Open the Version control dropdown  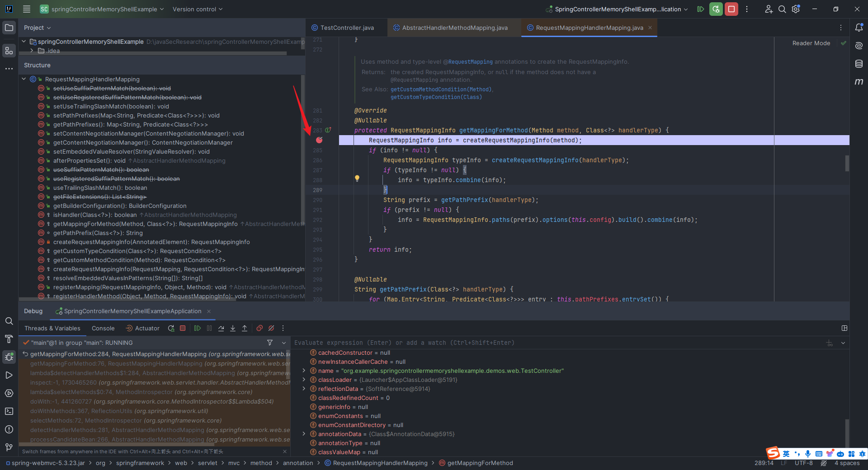pyautogui.click(x=198, y=9)
